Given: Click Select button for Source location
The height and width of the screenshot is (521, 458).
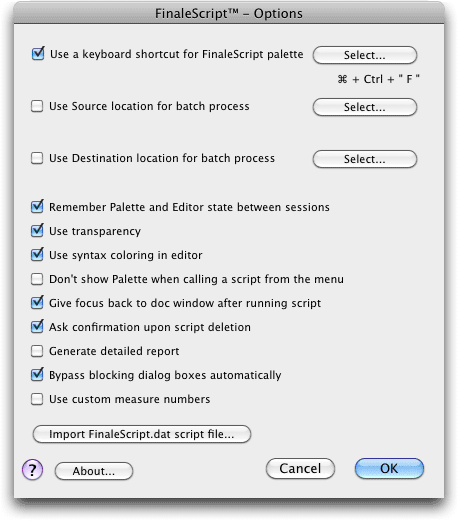Looking at the screenshot, I should 365,107.
